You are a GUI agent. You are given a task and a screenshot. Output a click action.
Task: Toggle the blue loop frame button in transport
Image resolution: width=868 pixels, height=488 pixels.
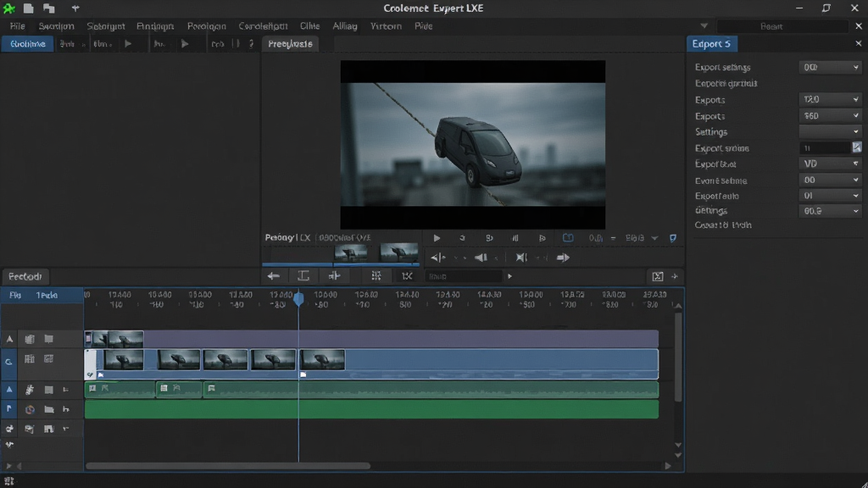[568, 238]
